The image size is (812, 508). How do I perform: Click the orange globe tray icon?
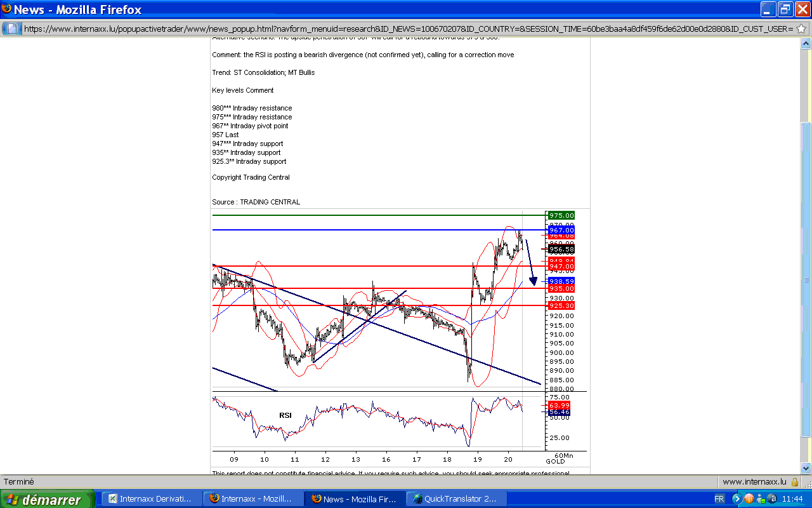point(749,499)
